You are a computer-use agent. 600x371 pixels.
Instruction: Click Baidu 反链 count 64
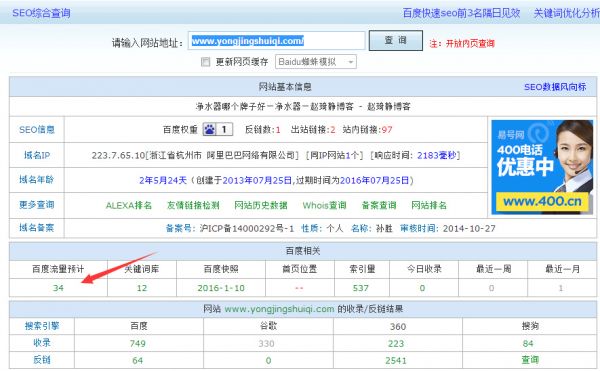pos(137,360)
